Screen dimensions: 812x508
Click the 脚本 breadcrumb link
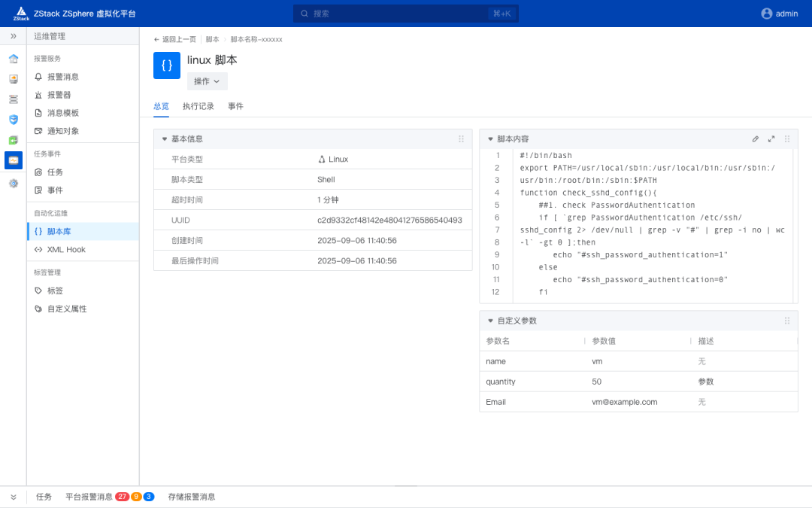[x=212, y=39]
